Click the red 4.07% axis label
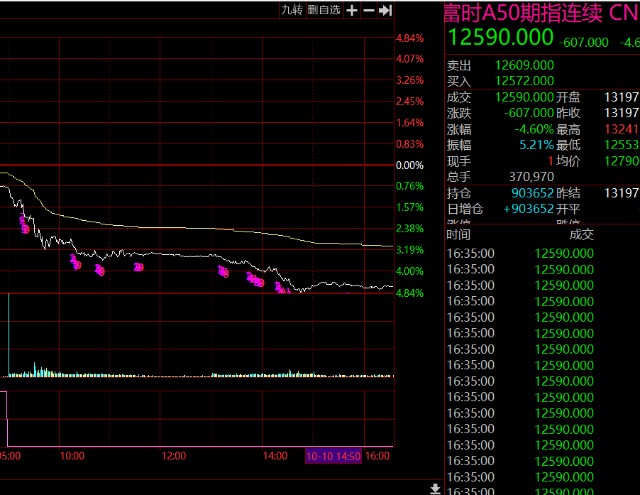The width and height of the screenshot is (640, 495). tap(410, 59)
